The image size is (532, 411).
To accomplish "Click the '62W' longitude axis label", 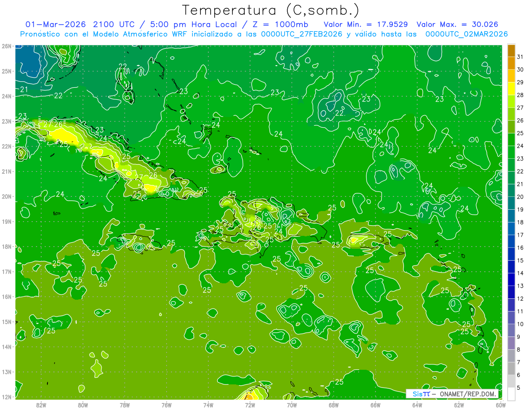I will (459, 405).
